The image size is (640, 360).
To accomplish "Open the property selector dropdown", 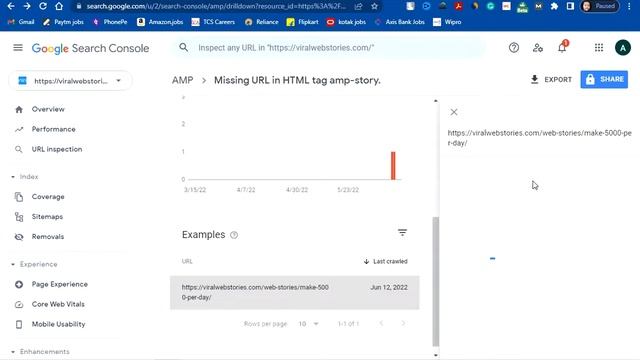I will [70, 81].
